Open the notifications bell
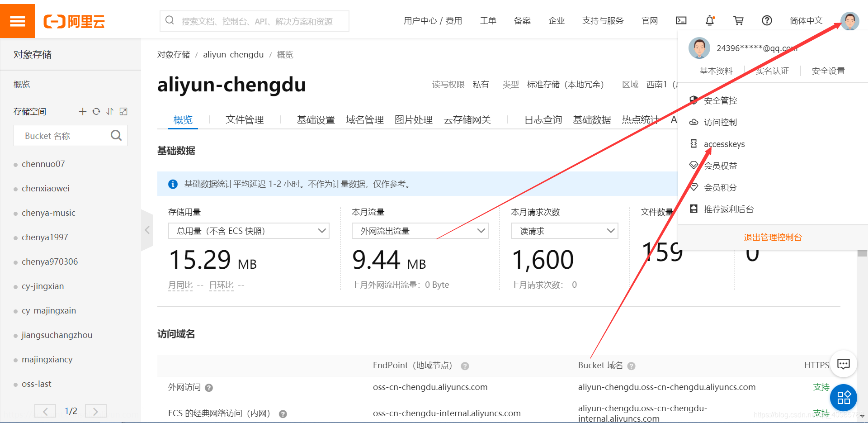 coord(710,20)
